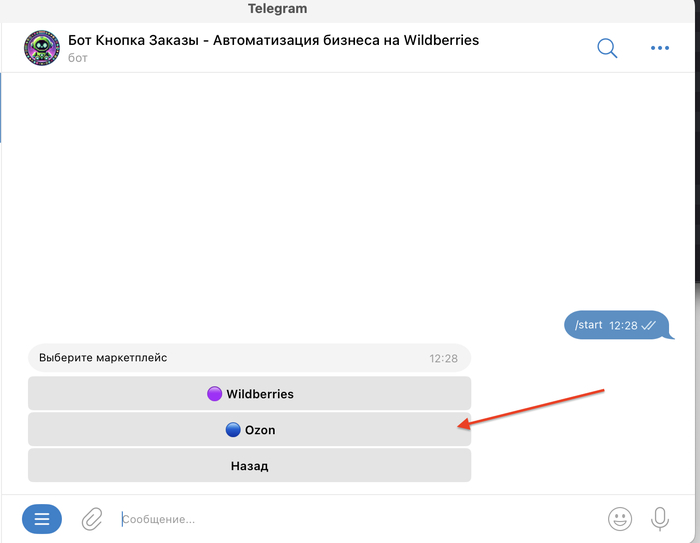The height and width of the screenshot is (543, 700).
Task: Open the emoji picker smiley icon
Action: 620,519
